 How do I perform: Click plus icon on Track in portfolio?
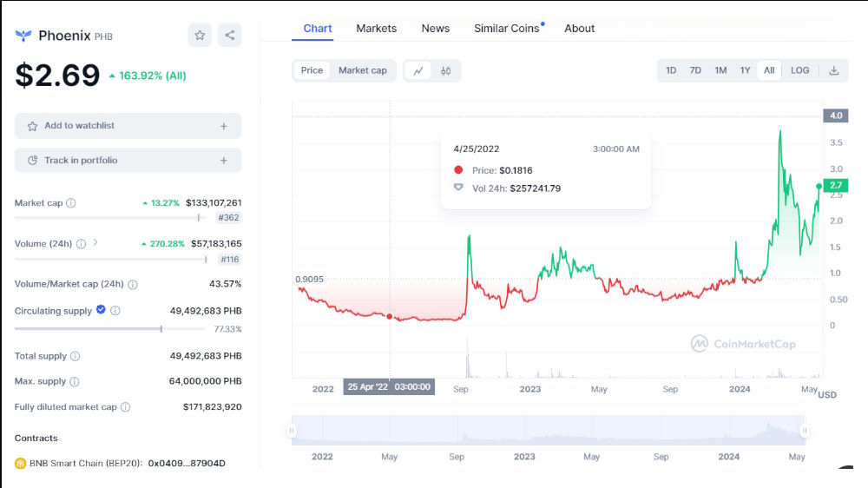pos(224,161)
